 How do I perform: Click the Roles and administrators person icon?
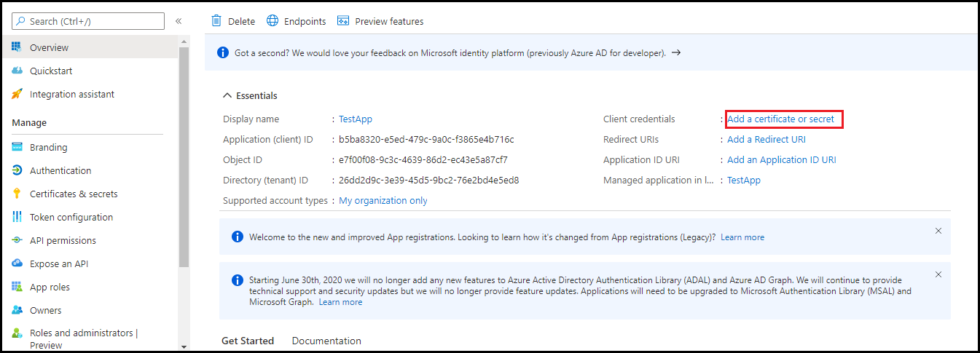[17, 333]
